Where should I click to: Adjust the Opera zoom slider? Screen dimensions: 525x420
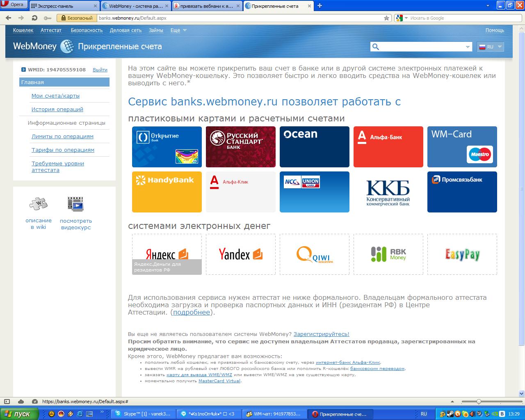tap(478, 402)
